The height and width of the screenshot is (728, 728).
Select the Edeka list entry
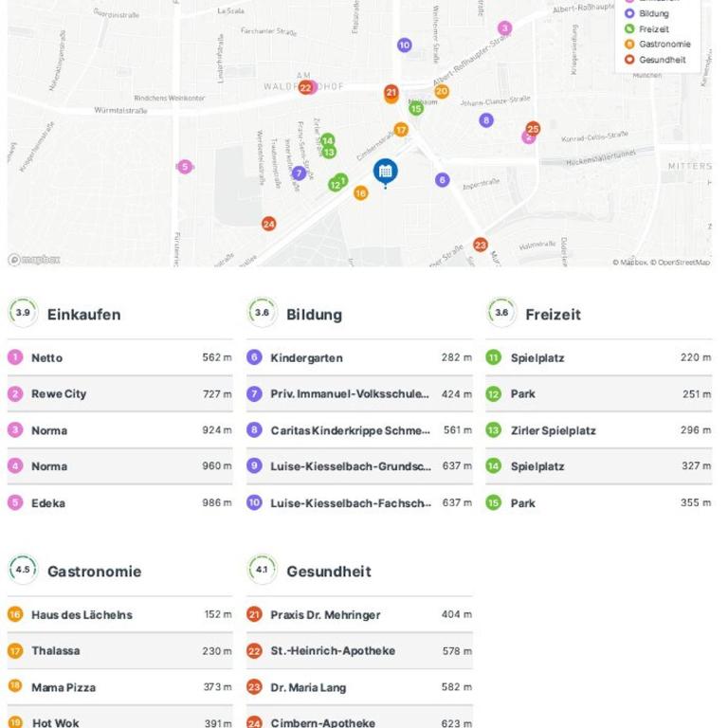(119, 502)
